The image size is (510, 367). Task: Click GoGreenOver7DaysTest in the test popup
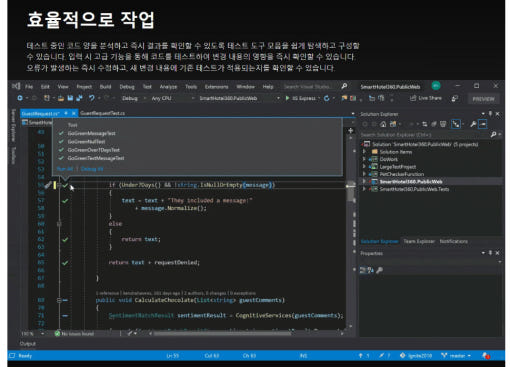point(93,150)
